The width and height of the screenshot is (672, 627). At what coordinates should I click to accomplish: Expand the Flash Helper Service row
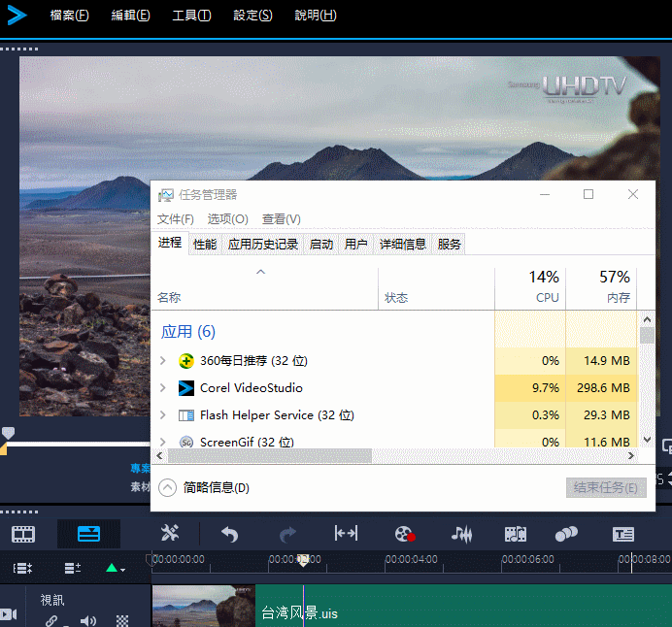pyautogui.click(x=163, y=415)
